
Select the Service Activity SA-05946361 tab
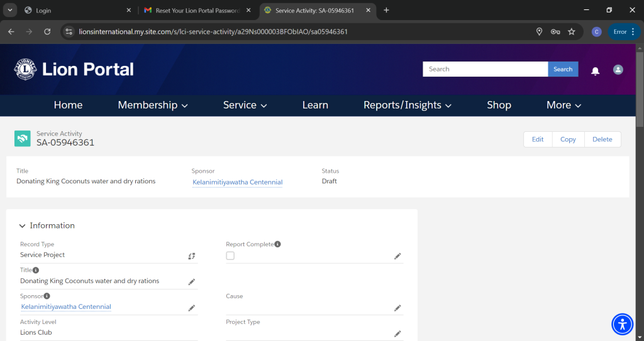(x=318, y=10)
